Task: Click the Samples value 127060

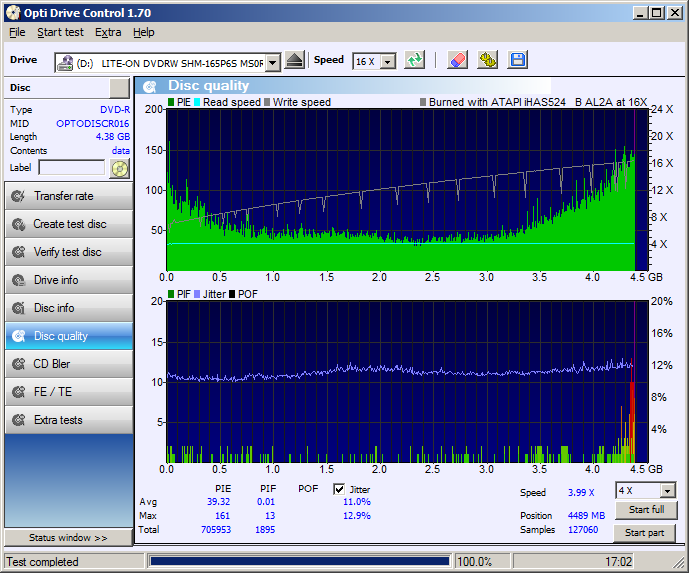Action: 583,529
